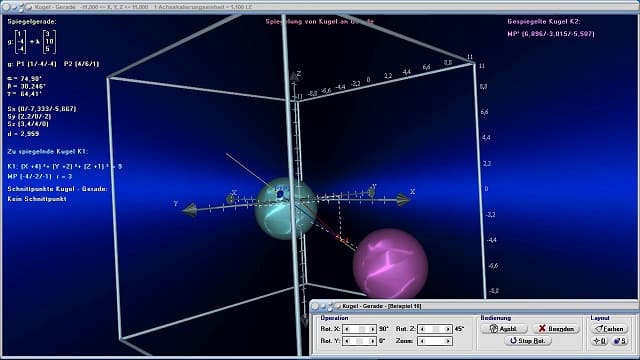The height and width of the screenshot is (360, 640).
Task: Click the 'Schnittpunkte Kugel - Gerade:' heading
Action: tap(58, 189)
